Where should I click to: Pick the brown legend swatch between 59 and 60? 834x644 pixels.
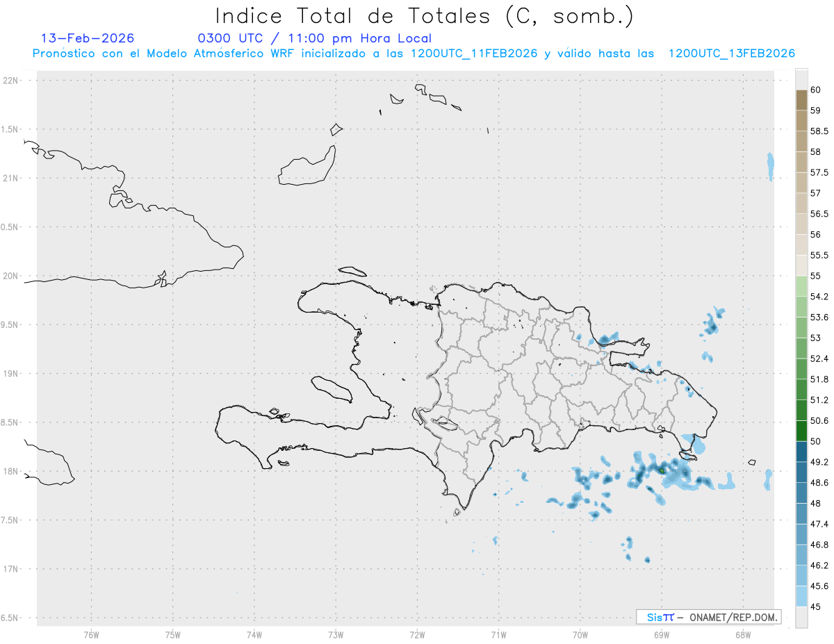pyautogui.click(x=801, y=100)
